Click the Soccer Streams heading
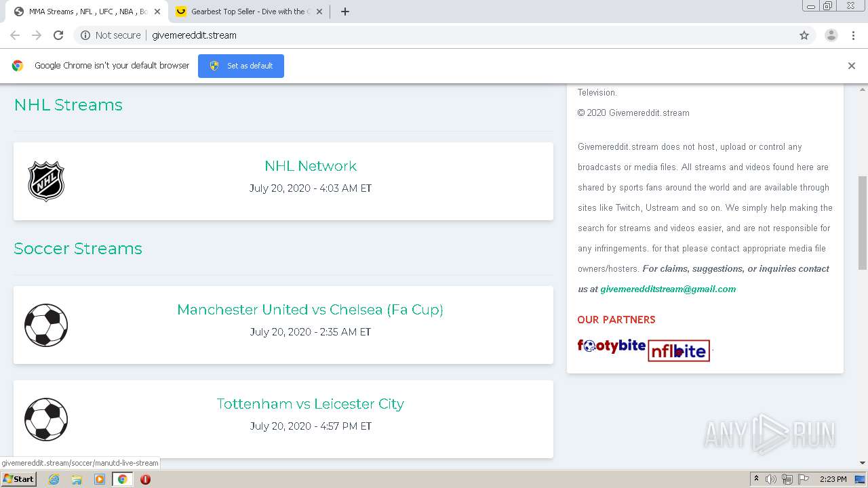 (78, 249)
